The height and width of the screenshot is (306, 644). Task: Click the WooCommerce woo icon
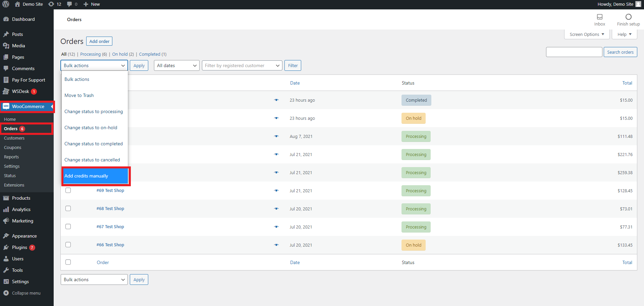(x=6, y=106)
